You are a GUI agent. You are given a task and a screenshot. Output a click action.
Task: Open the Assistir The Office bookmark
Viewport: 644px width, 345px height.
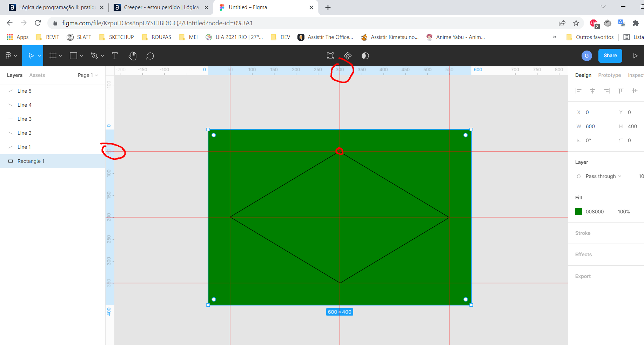(x=325, y=37)
